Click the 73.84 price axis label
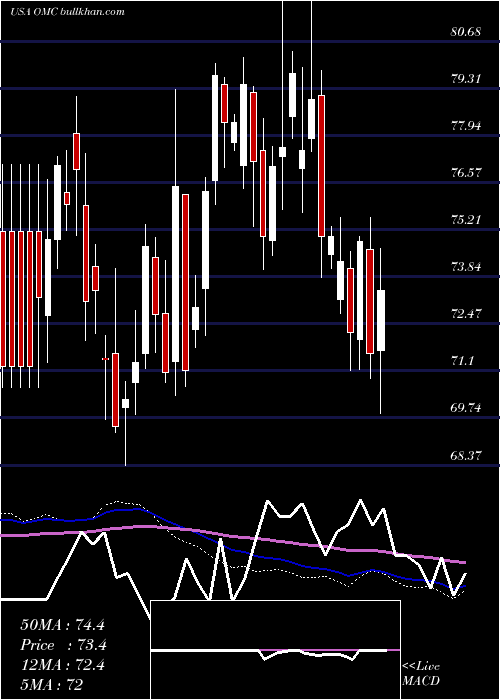Image resolution: width=500 pixels, height=700 pixels. coord(466,267)
